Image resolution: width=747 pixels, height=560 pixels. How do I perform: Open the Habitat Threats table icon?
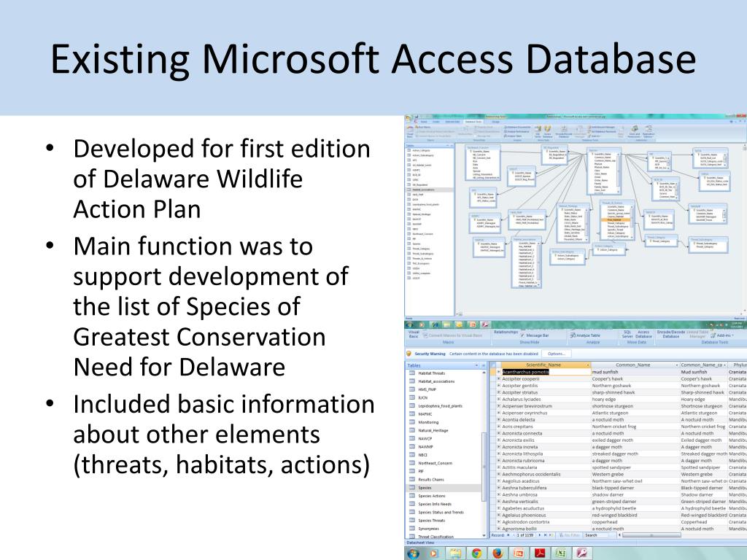pyautogui.click(x=412, y=373)
